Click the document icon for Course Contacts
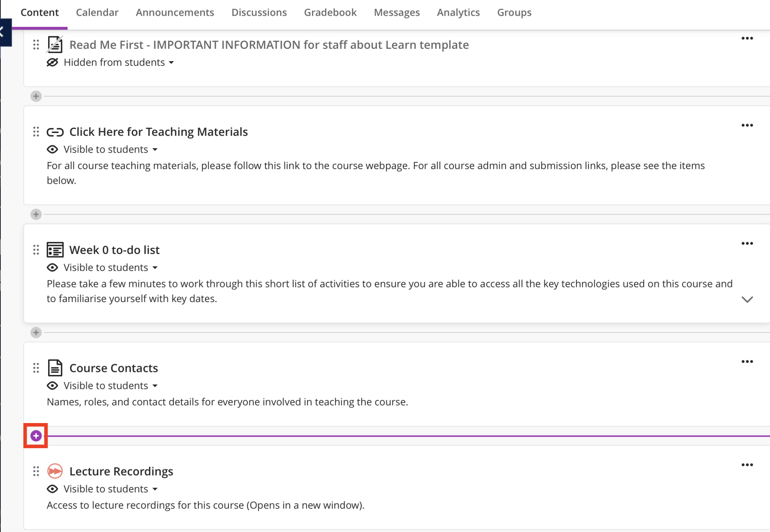The height and width of the screenshot is (532, 770). coord(55,368)
